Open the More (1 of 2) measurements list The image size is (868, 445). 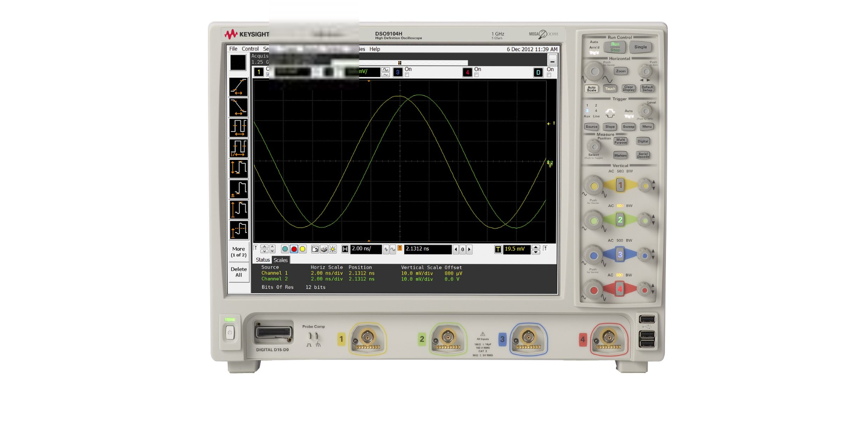(x=239, y=251)
